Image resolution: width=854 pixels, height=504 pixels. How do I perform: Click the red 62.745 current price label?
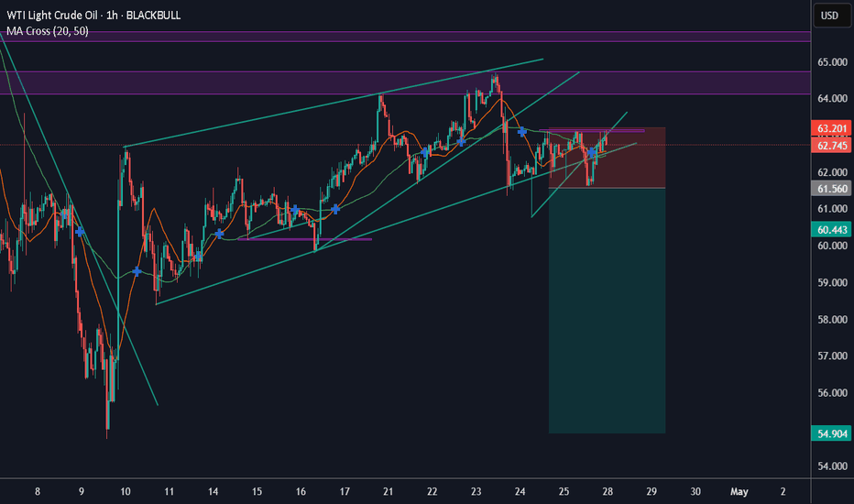point(832,146)
